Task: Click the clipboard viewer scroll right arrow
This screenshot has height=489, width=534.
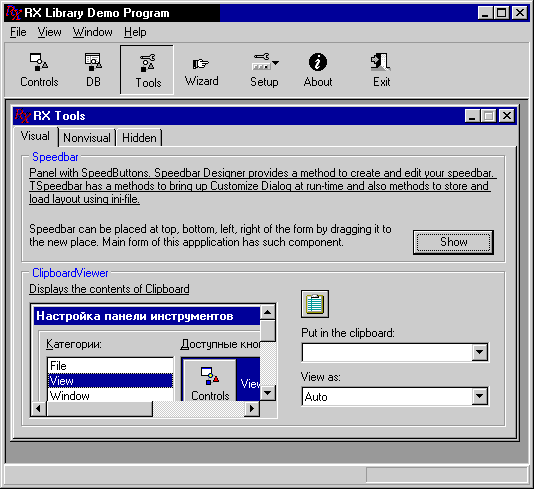Action: point(252,408)
